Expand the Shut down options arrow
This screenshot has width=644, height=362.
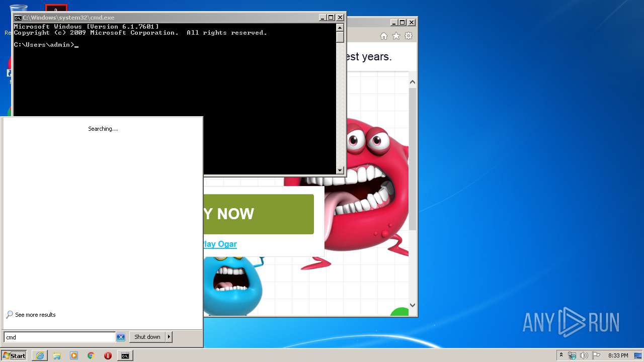pyautogui.click(x=169, y=337)
